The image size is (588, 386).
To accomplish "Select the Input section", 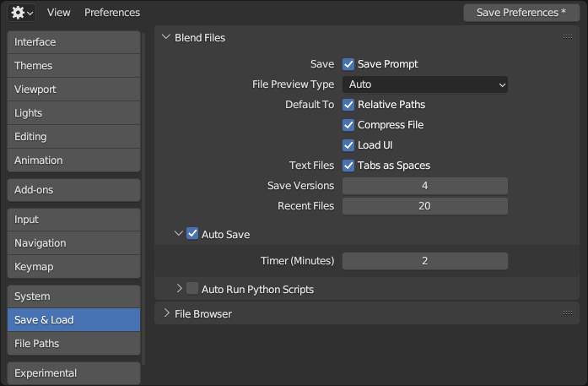I will point(74,220).
